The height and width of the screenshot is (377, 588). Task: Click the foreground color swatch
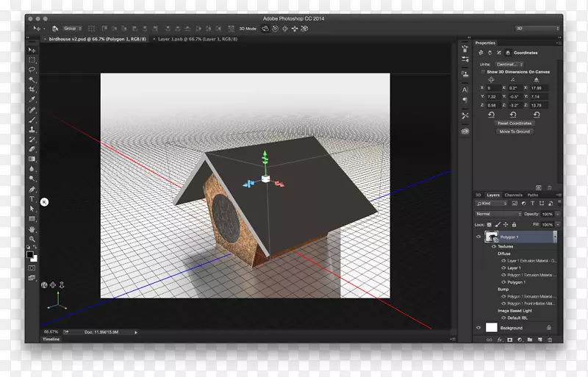point(30,254)
